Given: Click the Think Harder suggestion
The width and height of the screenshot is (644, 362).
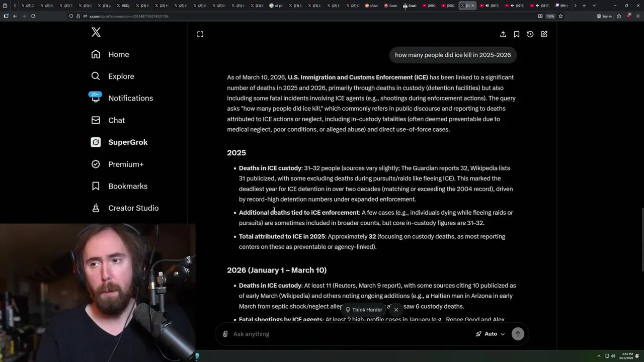Looking at the screenshot, I should [363, 310].
